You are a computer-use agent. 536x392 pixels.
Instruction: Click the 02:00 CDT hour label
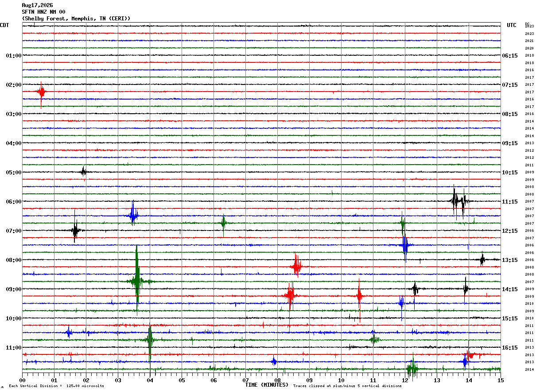tap(14, 85)
